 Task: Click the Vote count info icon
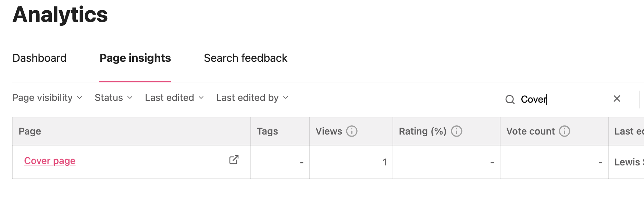(x=565, y=131)
